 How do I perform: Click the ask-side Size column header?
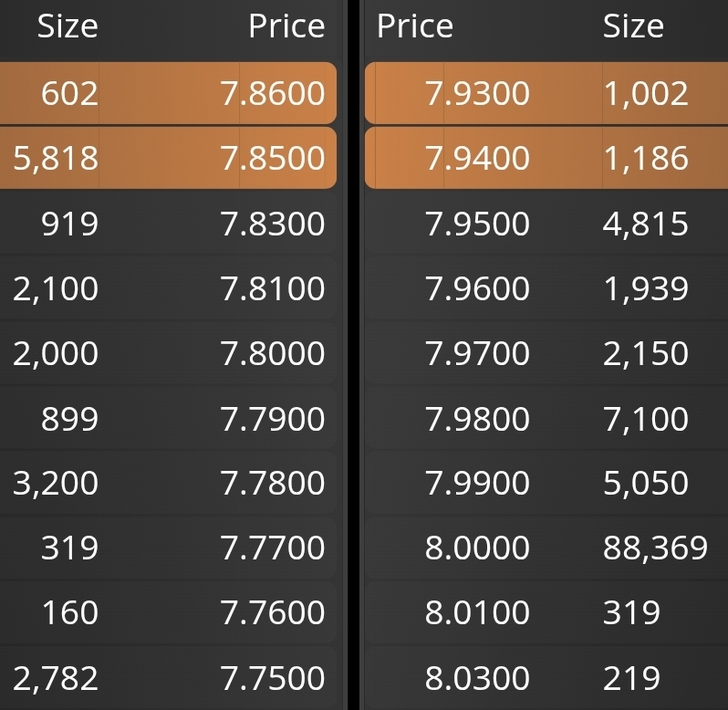(633, 26)
